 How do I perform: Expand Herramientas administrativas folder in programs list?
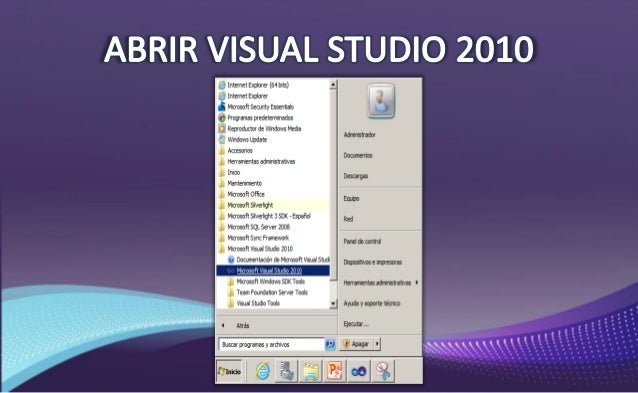(273, 162)
